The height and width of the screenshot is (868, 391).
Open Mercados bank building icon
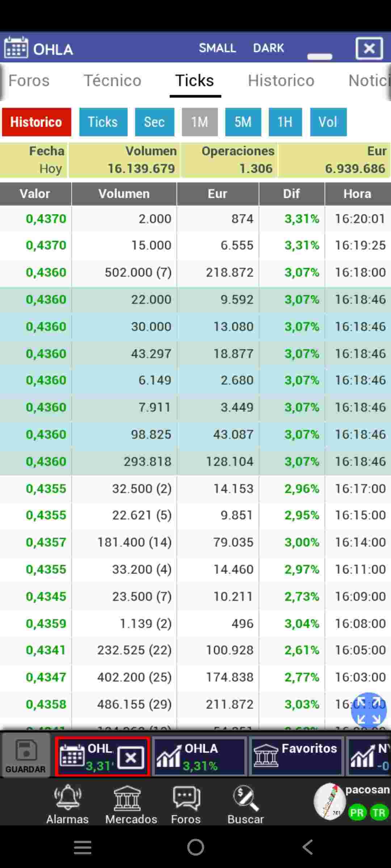[x=127, y=798]
